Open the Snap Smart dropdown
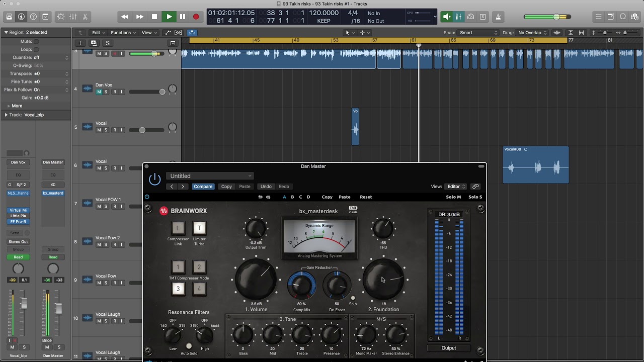This screenshot has height=362, width=644. point(478,33)
